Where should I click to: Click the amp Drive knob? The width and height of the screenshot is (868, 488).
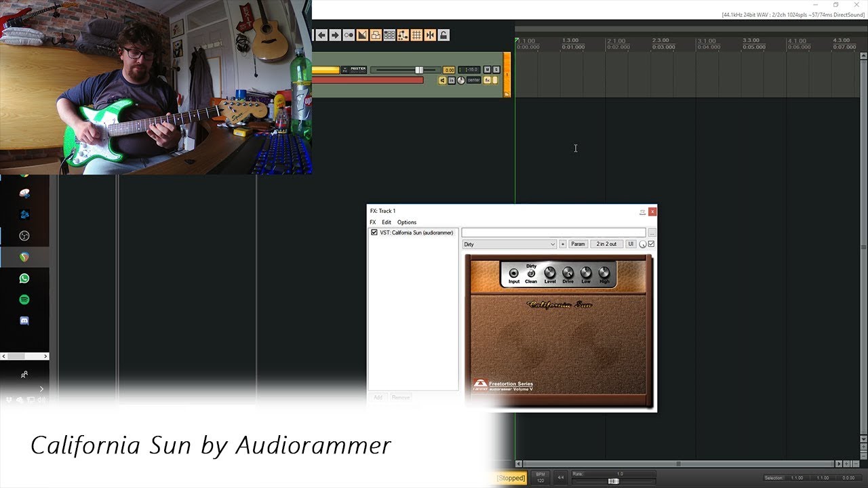coord(568,272)
